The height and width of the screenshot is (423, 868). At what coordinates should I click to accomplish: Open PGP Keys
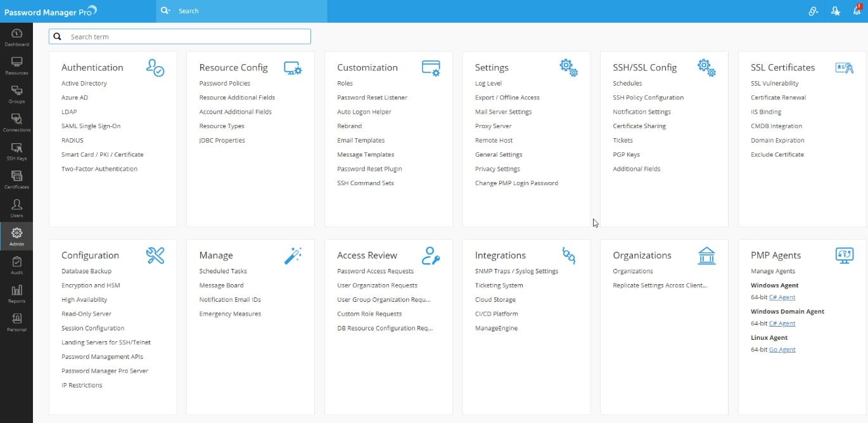pyautogui.click(x=627, y=155)
